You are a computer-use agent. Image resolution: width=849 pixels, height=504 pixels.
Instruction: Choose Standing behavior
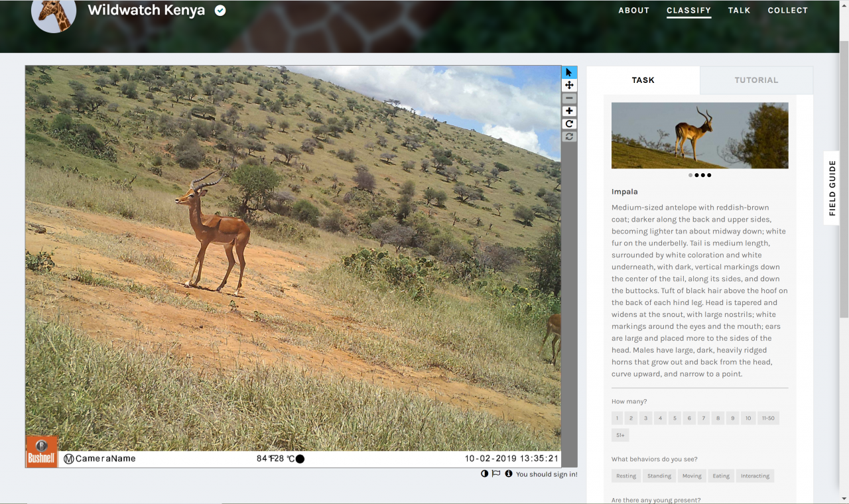click(x=659, y=476)
